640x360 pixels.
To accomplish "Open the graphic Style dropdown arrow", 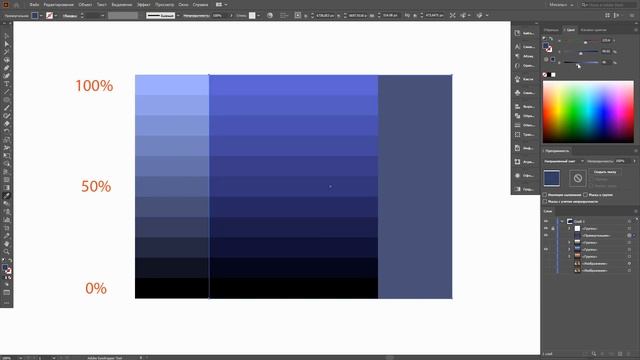I will pyautogui.click(x=259, y=16).
